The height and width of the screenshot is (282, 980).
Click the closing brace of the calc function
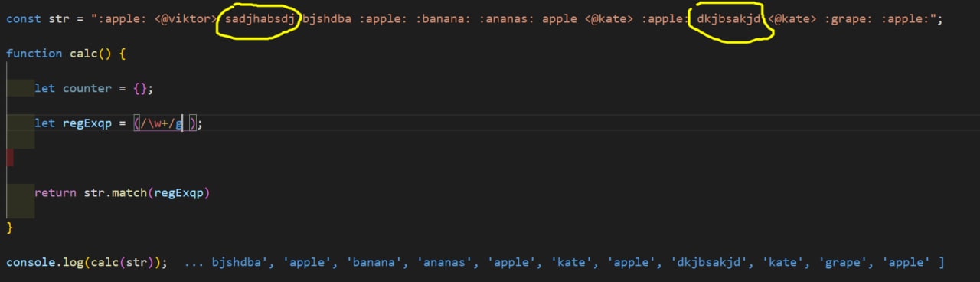point(10,228)
